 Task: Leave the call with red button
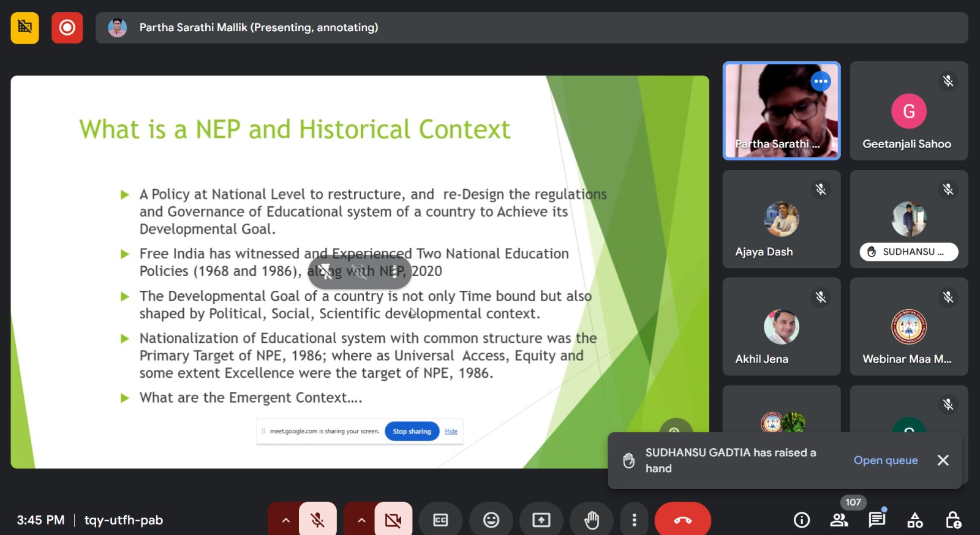coord(682,520)
